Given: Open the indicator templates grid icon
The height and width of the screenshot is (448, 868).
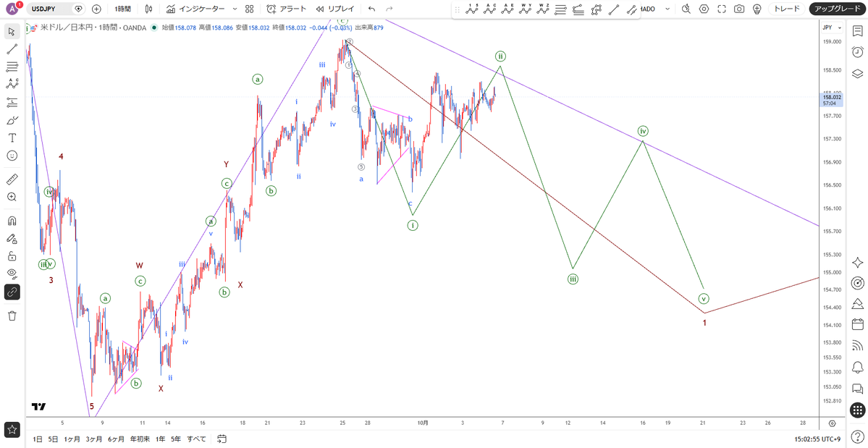Looking at the screenshot, I should (249, 9).
